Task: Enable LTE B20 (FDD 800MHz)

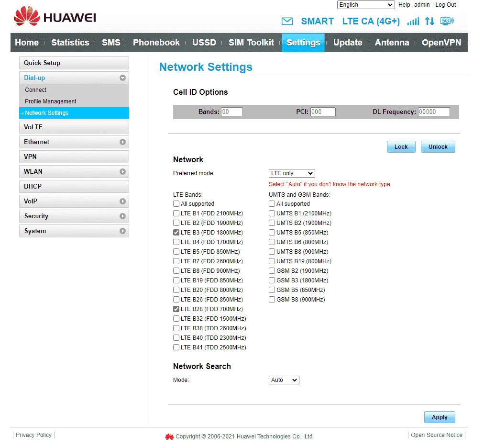Action: click(176, 290)
